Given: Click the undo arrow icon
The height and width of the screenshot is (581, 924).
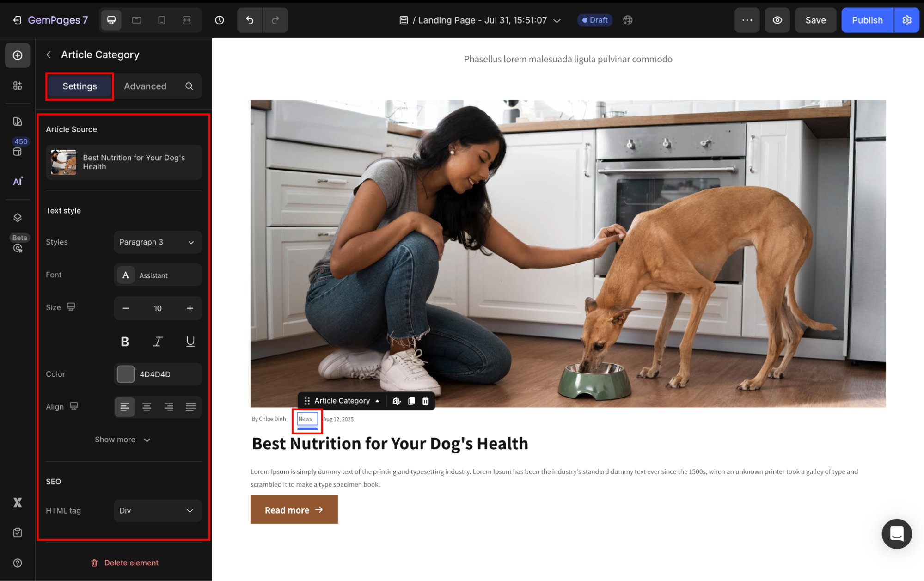Looking at the screenshot, I should [250, 20].
